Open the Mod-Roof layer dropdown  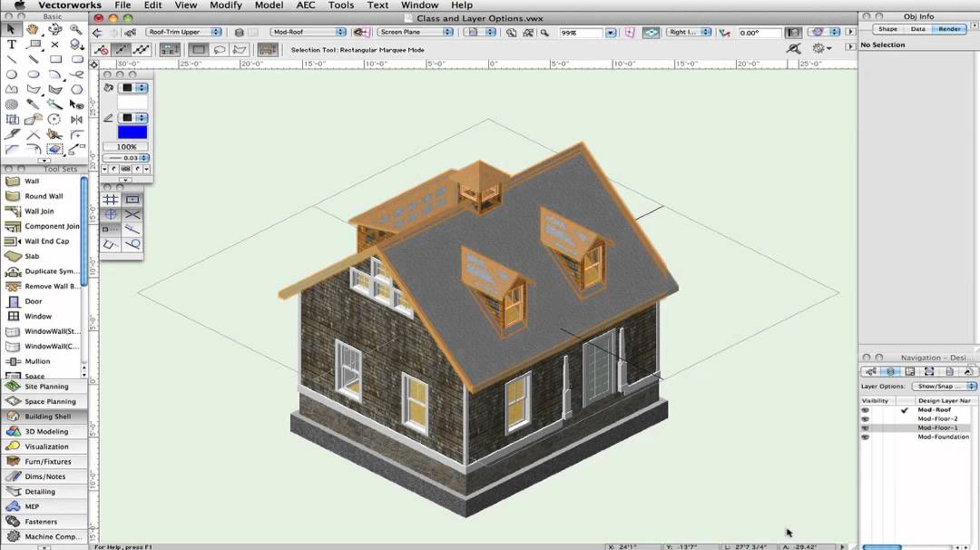coord(309,32)
